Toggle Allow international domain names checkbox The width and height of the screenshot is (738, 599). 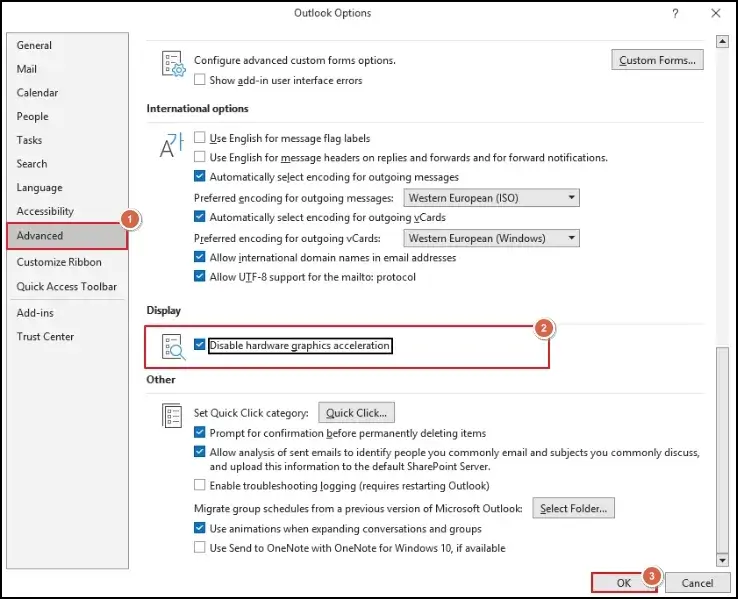point(200,257)
